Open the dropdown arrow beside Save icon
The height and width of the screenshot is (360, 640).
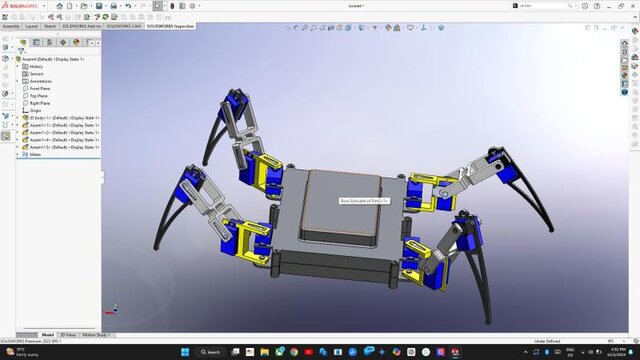pyautogui.click(x=105, y=6)
